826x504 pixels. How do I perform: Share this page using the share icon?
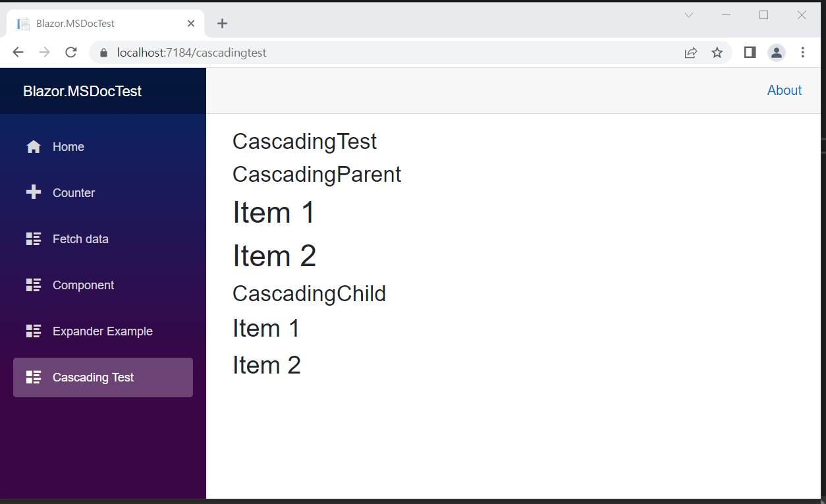(x=691, y=53)
